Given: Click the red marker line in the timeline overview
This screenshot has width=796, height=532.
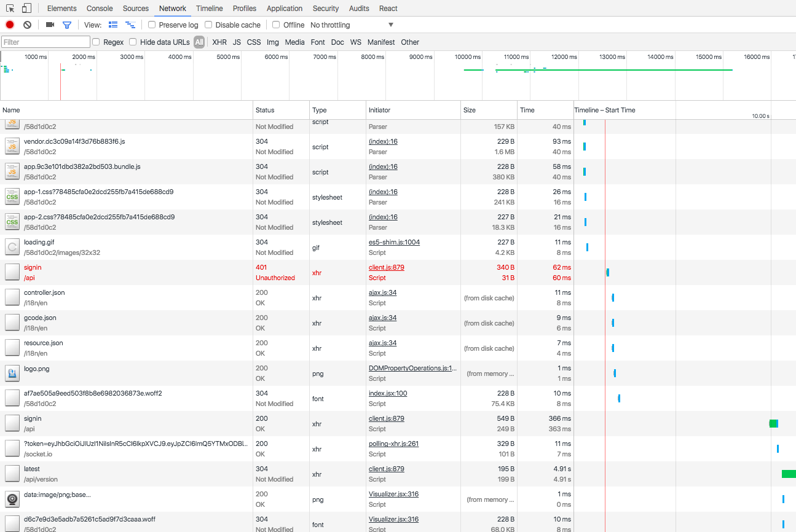Looking at the screenshot, I should click(60, 80).
